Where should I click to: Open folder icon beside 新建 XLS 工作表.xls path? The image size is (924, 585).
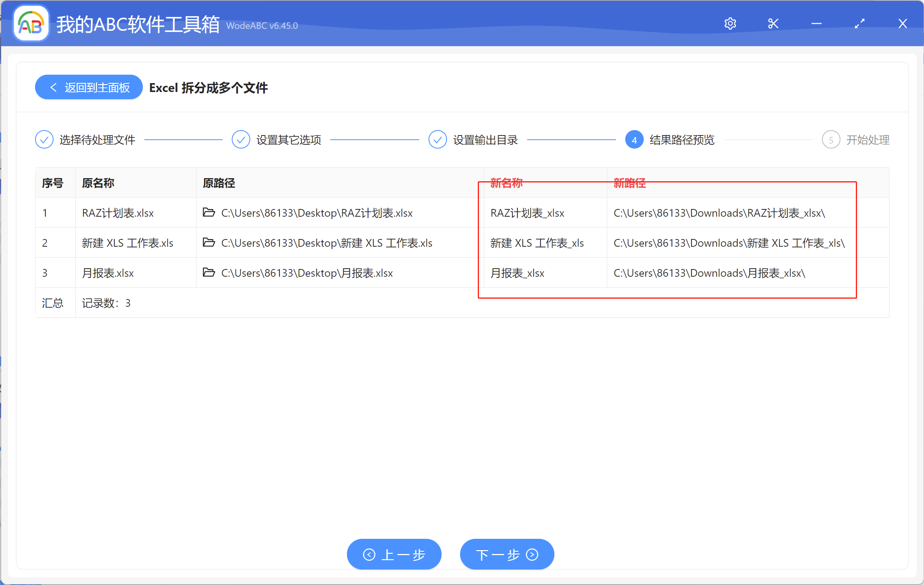[208, 242]
